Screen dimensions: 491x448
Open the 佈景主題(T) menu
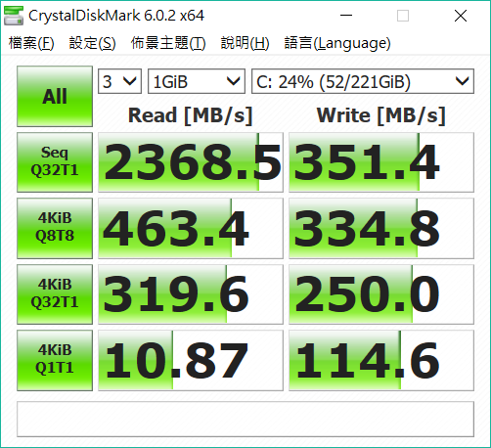[x=168, y=43]
